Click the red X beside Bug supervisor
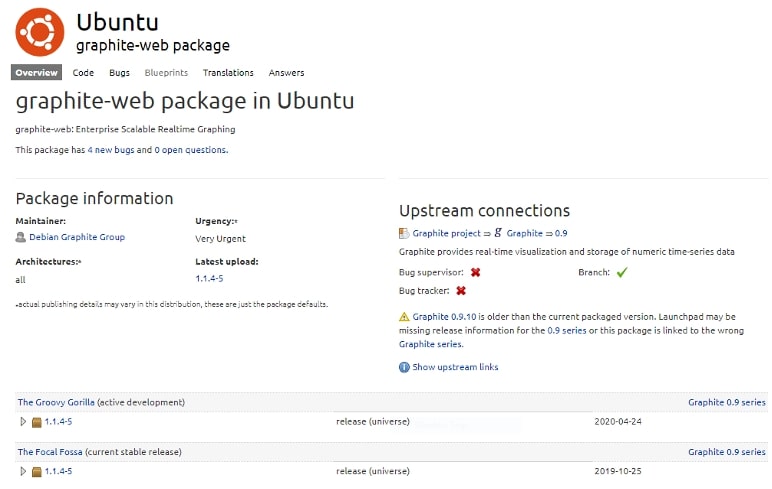 tap(475, 272)
